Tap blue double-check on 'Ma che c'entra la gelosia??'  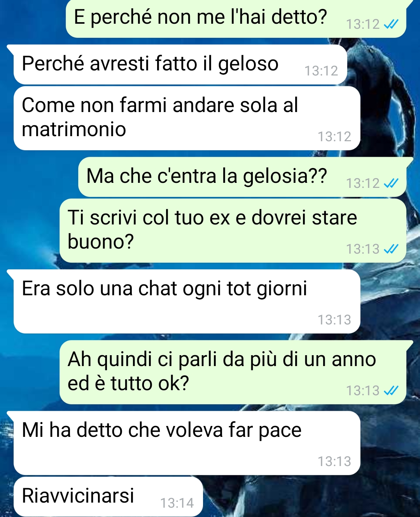tap(391, 183)
